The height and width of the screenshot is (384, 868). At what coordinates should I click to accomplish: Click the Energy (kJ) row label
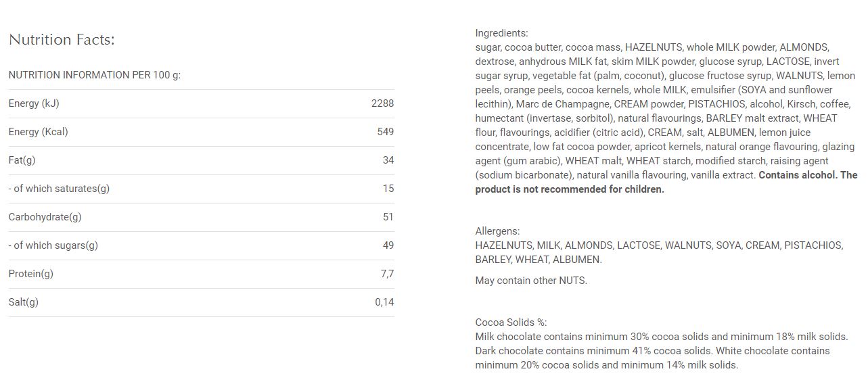pos(34,103)
